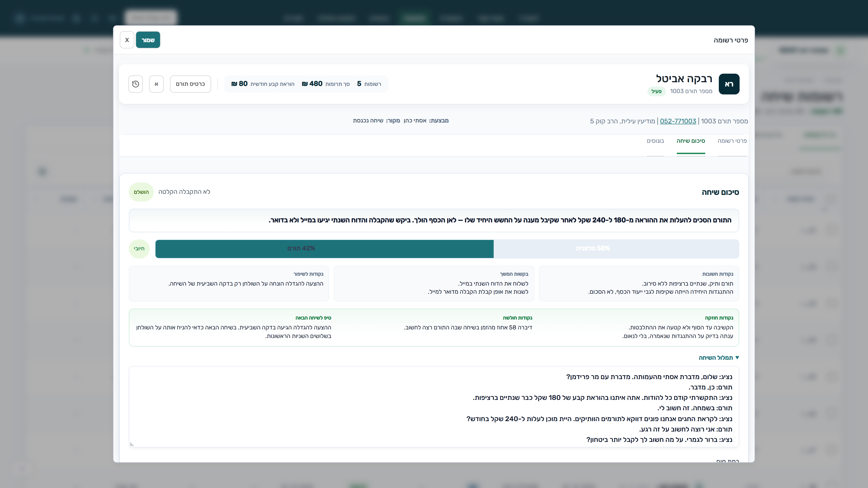
Task: Click the נקודות חוזקה heading
Action: [719, 318]
